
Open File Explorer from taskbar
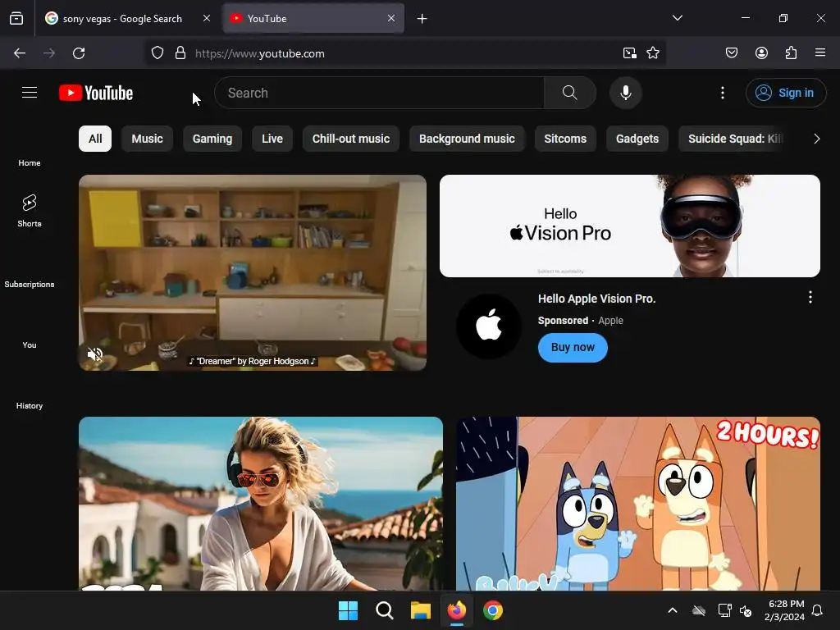421,610
